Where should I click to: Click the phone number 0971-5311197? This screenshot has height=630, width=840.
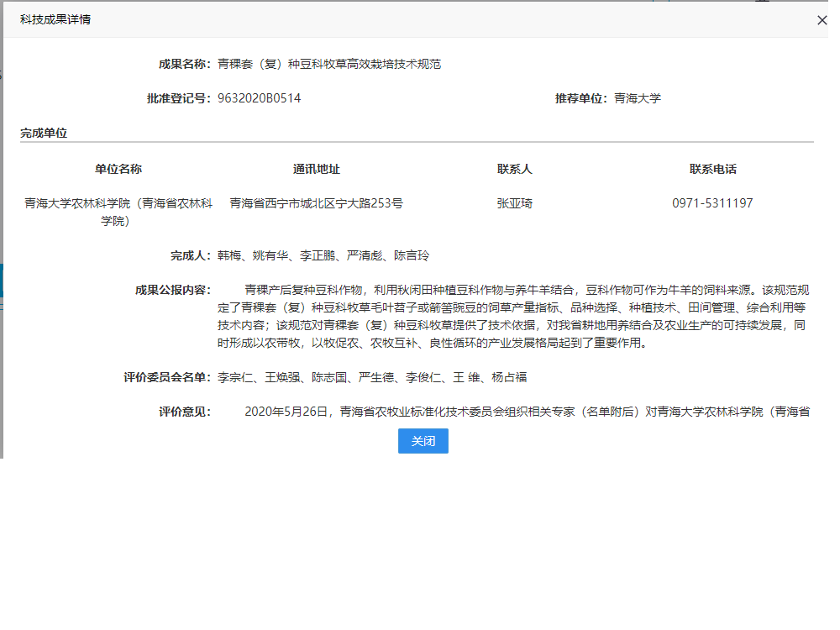click(x=712, y=203)
